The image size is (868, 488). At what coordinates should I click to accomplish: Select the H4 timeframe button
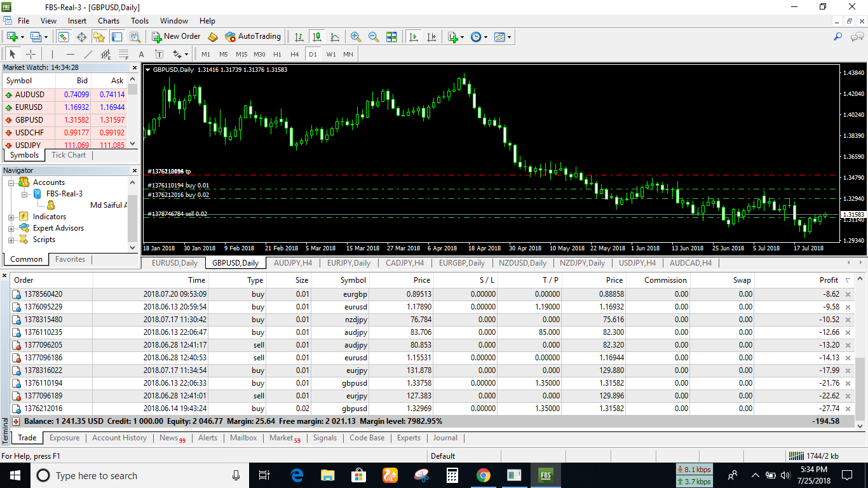click(294, 54)
